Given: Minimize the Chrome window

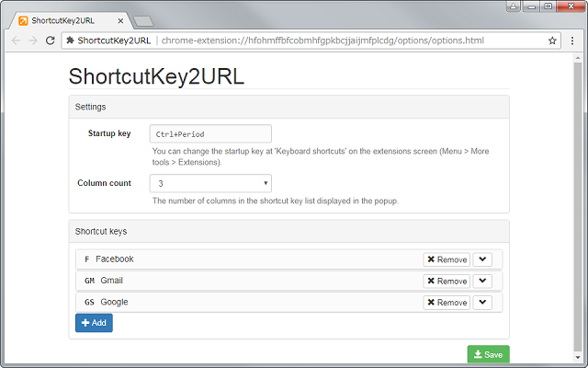Looking at the screenshot, I should pyautogui.click(x=531, y=6).
